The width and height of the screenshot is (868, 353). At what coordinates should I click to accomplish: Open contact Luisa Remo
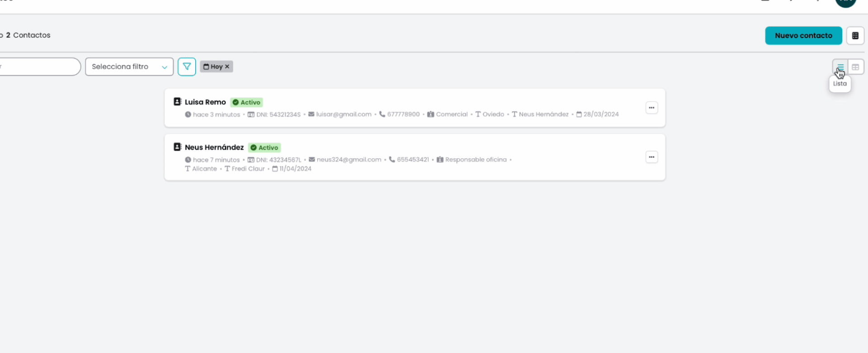[205, 102]
